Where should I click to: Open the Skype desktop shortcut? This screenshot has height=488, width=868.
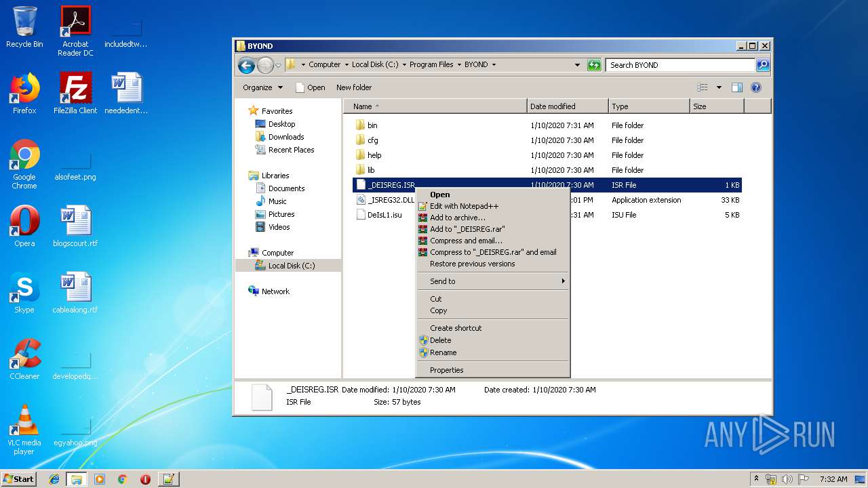[x=24, y=293]
